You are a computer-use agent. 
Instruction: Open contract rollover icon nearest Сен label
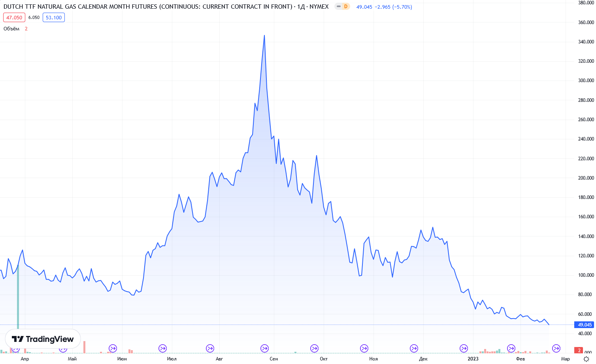[x=265, y=348]
